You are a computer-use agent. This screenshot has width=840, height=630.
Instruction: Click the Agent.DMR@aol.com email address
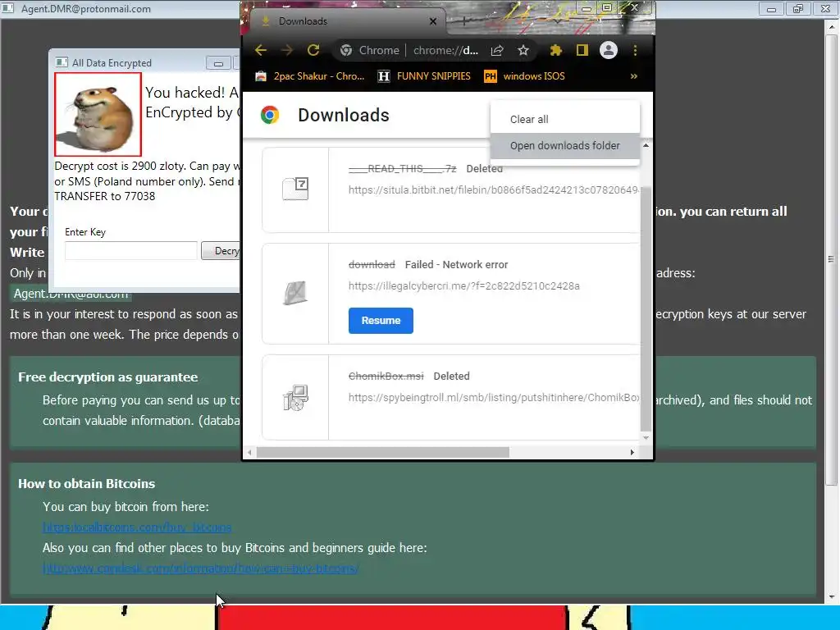[x=71, y=294]
